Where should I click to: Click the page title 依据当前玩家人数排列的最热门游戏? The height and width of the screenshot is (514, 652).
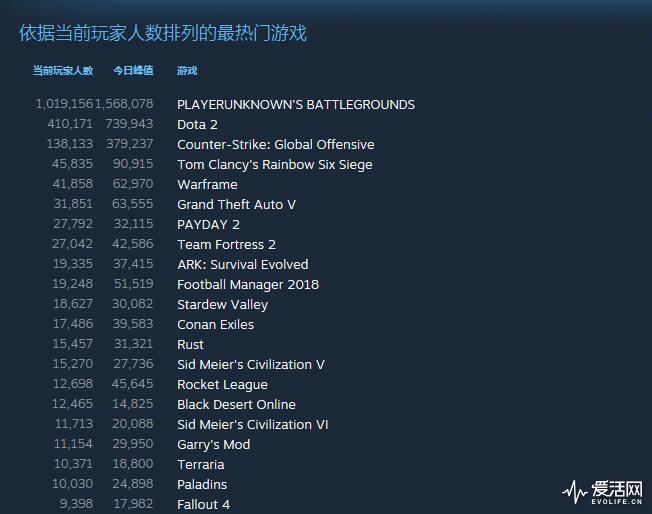point(163,33)
